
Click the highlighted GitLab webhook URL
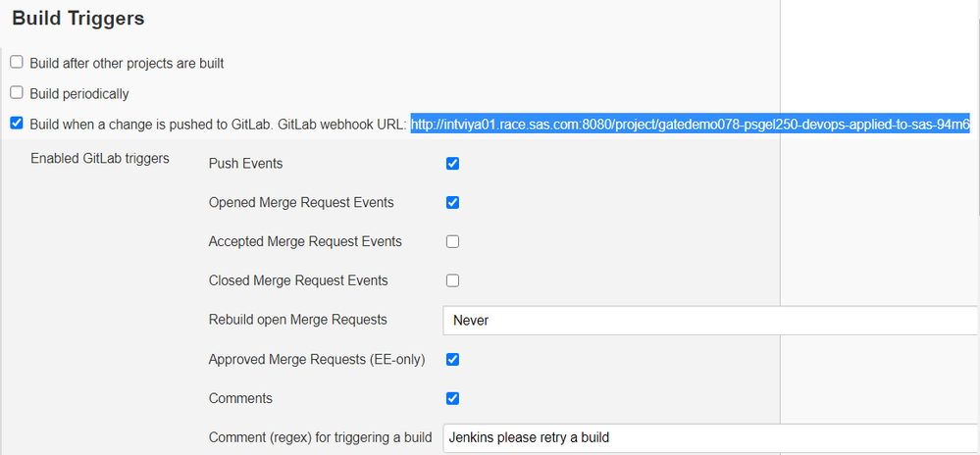(x=690, y=125)
